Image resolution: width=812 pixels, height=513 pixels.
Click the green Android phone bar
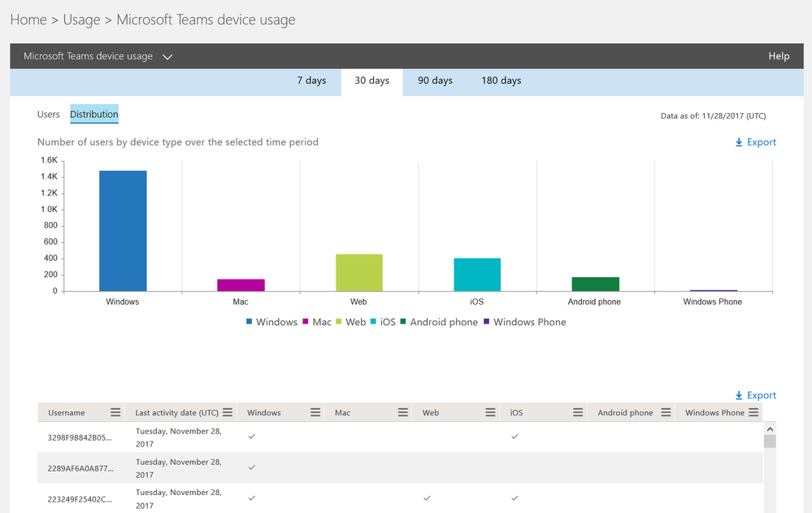tap(596, 284)
